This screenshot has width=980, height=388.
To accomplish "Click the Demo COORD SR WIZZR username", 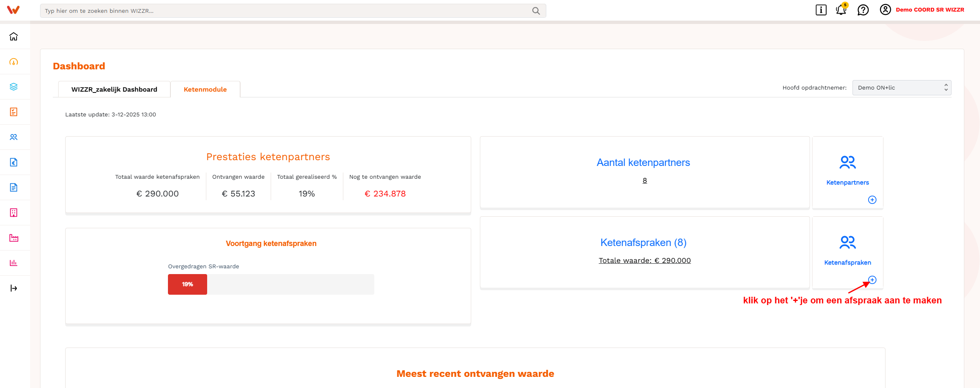I will coord(930,9).
